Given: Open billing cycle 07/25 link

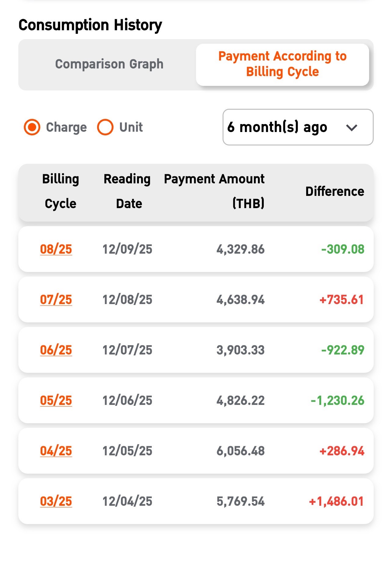Looking at the screenshot, I should pyautogui.click(x=56, y=300).
